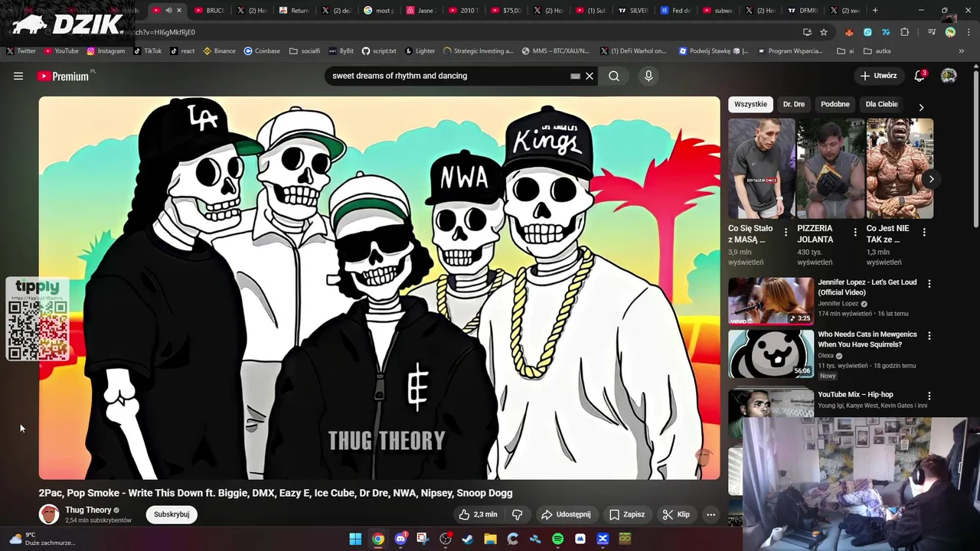The width and height of the screenshot is (980, 551).
Task: Open OBS Studio from the taskbar
Action: (446, 539)
